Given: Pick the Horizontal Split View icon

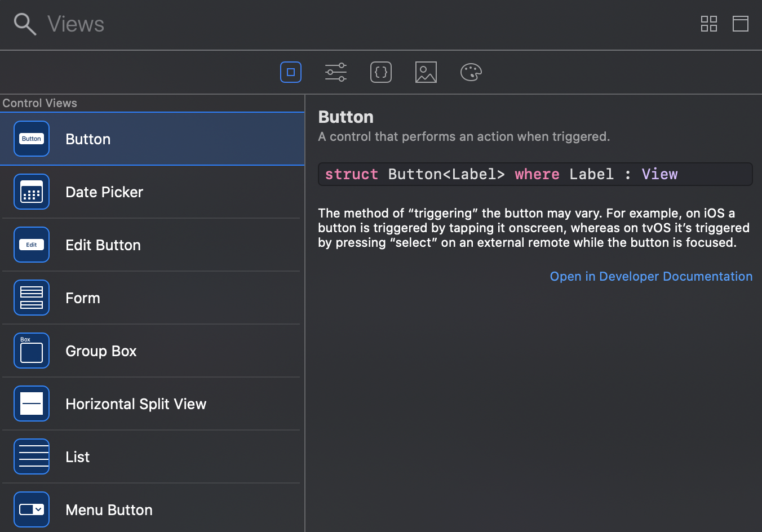Looking at the screenshot, I should click(x=32, y=404).
